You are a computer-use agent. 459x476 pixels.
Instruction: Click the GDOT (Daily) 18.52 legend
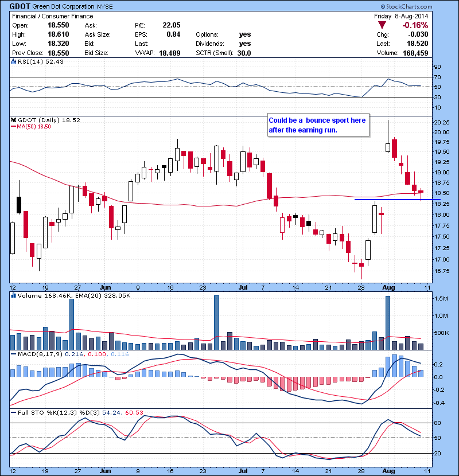[x=49, y=120]
